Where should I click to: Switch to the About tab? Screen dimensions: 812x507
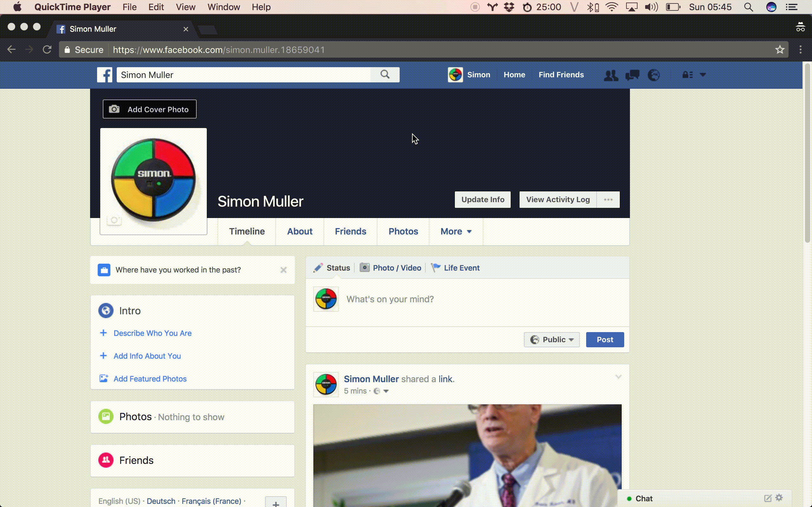click(x=299, y=231)
